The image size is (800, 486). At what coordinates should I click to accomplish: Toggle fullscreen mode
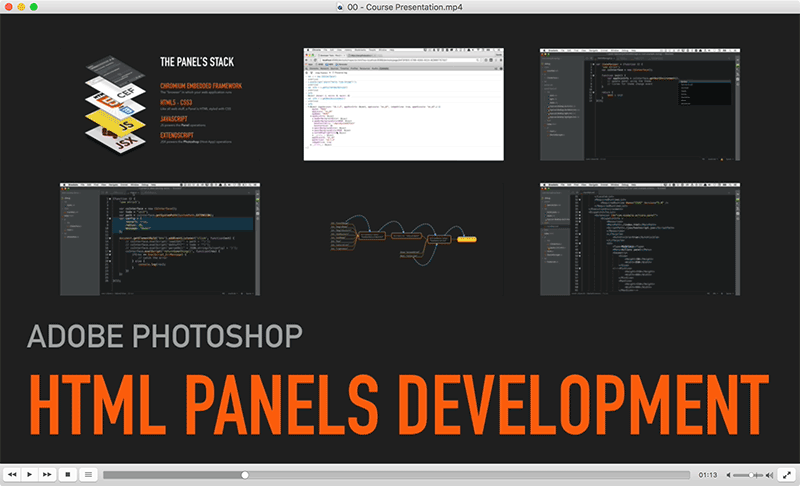pos(787,475)
